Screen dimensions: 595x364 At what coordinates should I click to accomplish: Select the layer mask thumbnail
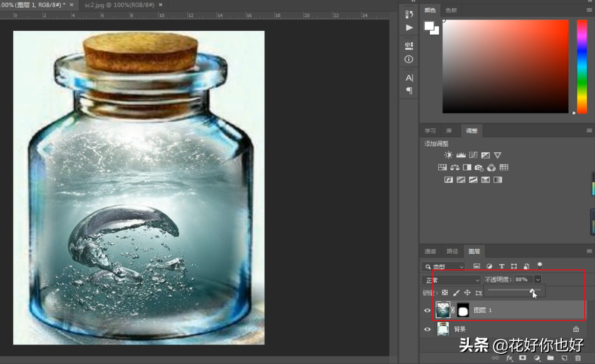click(463, 310)
